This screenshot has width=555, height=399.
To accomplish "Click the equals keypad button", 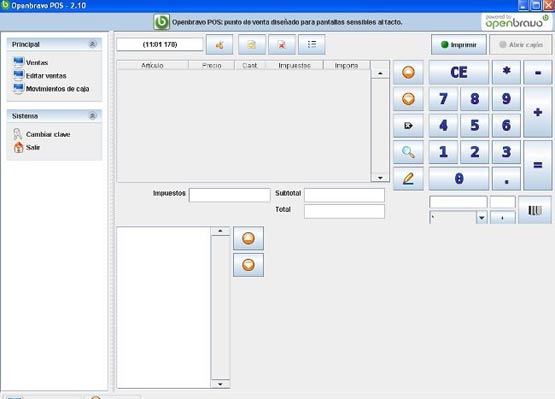I will tap(538, 165).
